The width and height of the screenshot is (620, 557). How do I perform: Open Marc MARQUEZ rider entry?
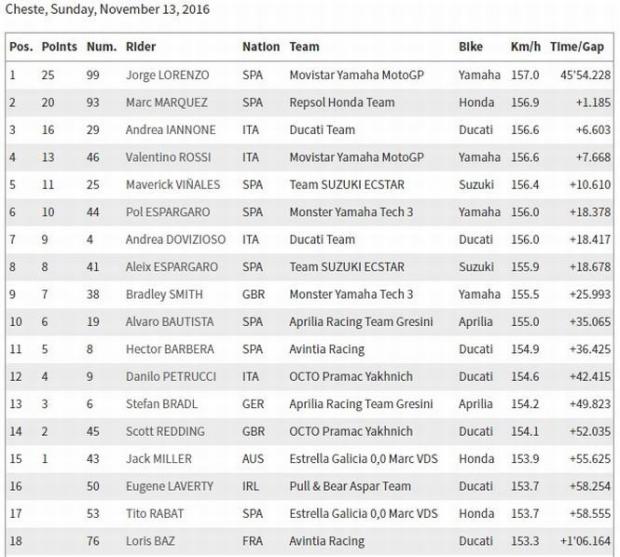pyautogui.click(x=167, y=102)
